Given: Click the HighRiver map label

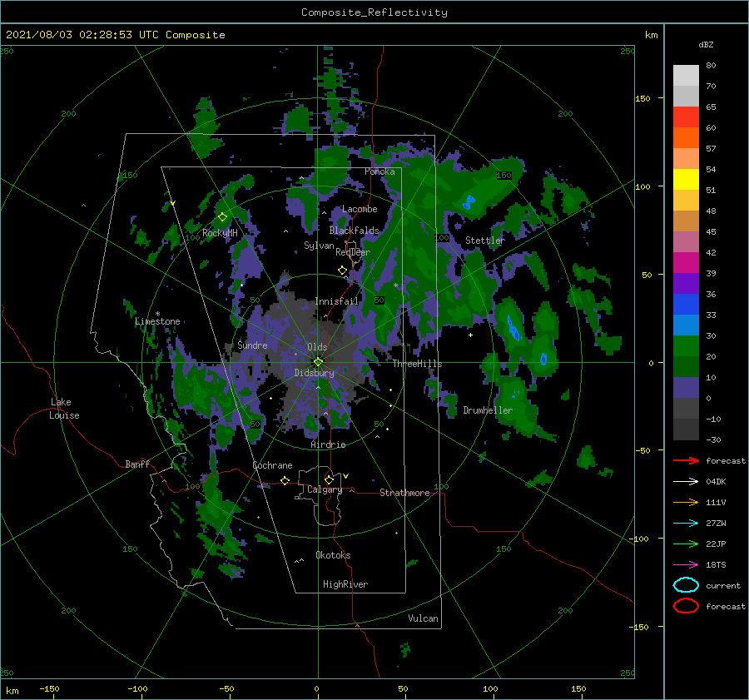Looking at the screenshot, I should click(345, 584).
